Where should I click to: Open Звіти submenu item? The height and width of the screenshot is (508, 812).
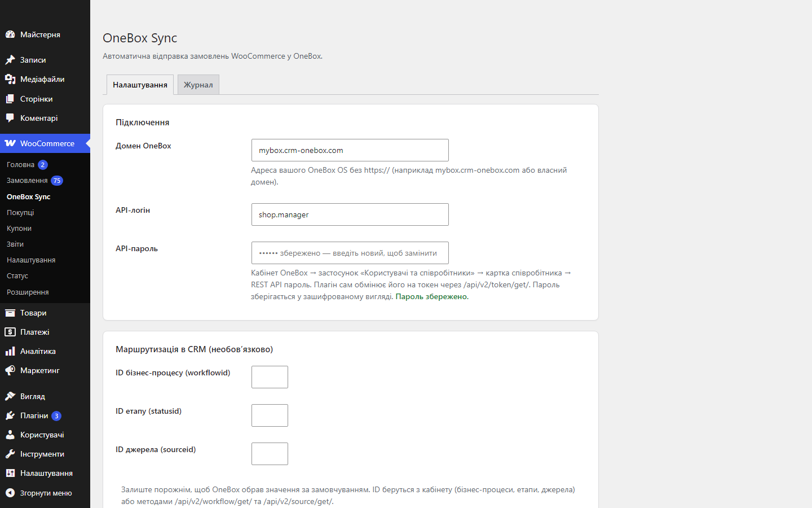pos(15,244)
